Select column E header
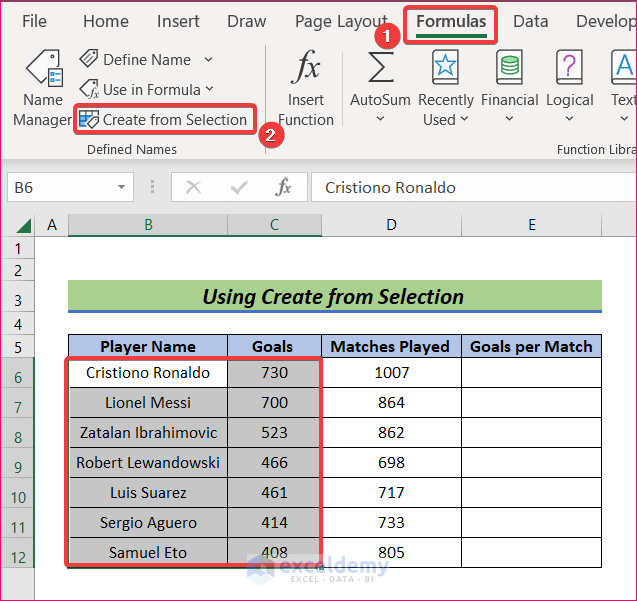The image size is (637, 601). (531, 225)
